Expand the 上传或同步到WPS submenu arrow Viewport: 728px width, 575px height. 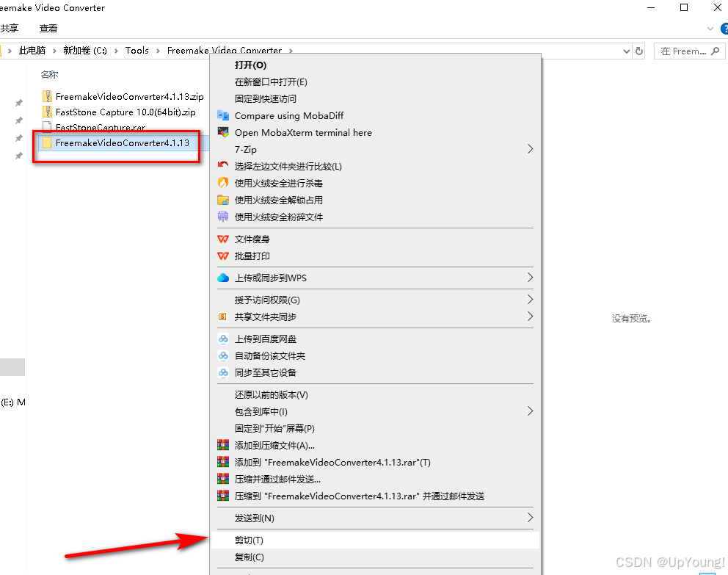click(x=530, y=278)
